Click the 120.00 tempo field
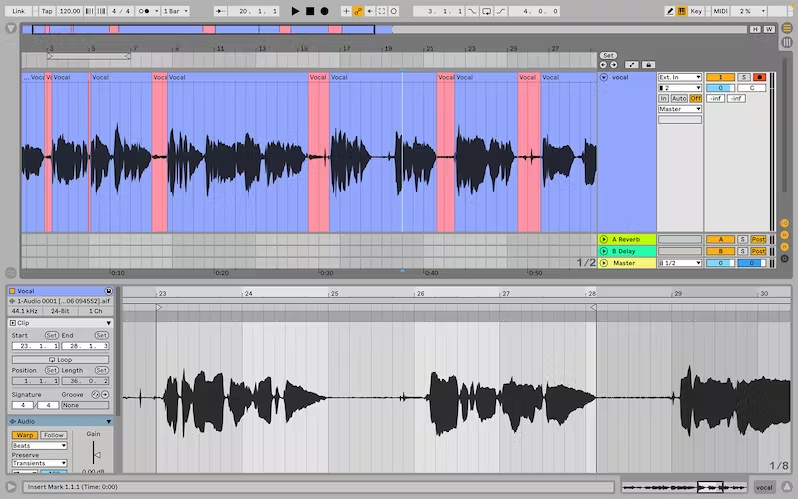This screenshot has height=499, width=798. coord(70,11)
